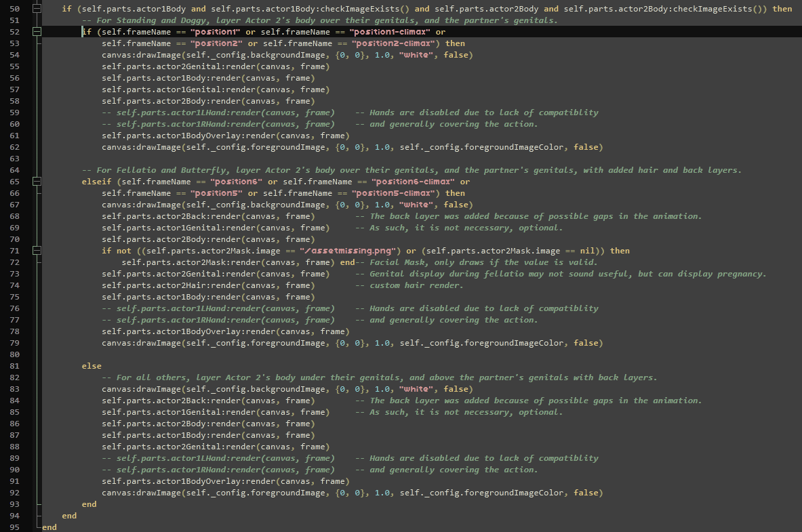Click the "position1-climax" string literal

click(390, 32)
